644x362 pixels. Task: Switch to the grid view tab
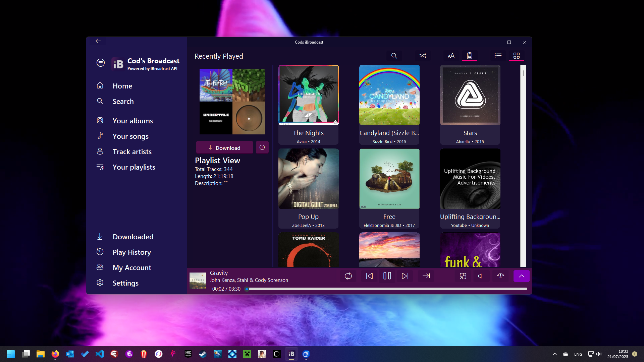(x=516, y=56)
